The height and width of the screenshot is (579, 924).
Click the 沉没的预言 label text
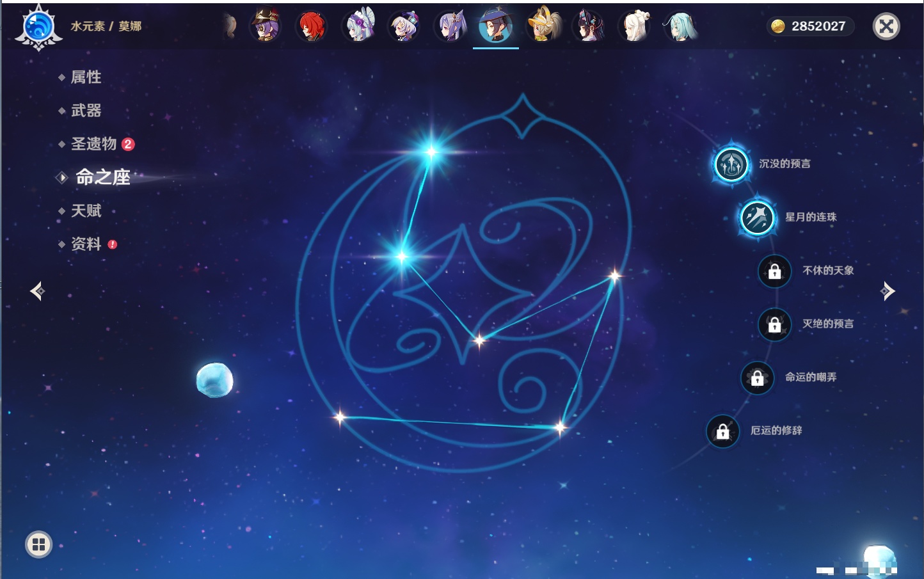coord(785,164)
